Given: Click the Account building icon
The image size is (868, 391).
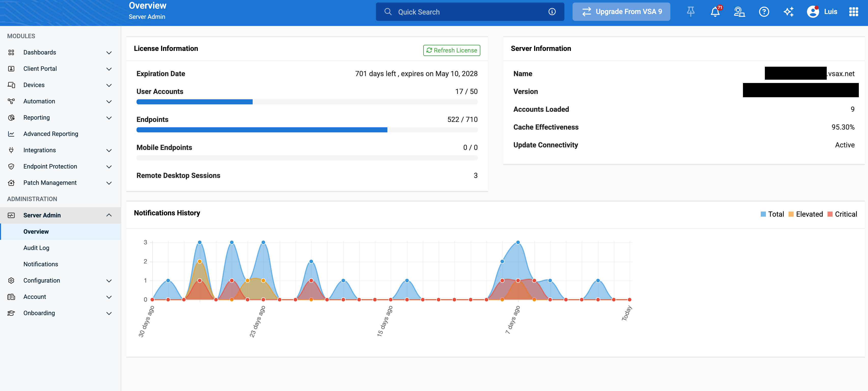Looking at the screenshot, I should 11,297.
